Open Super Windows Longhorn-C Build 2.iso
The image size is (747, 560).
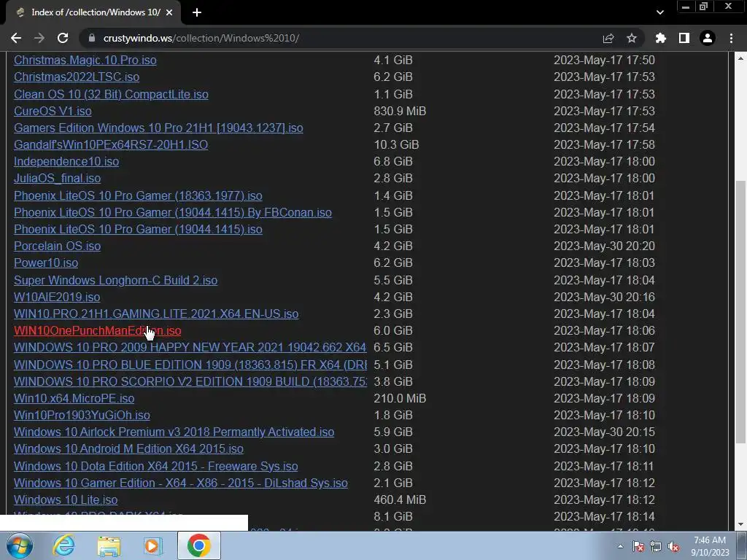tap(115, 280)
